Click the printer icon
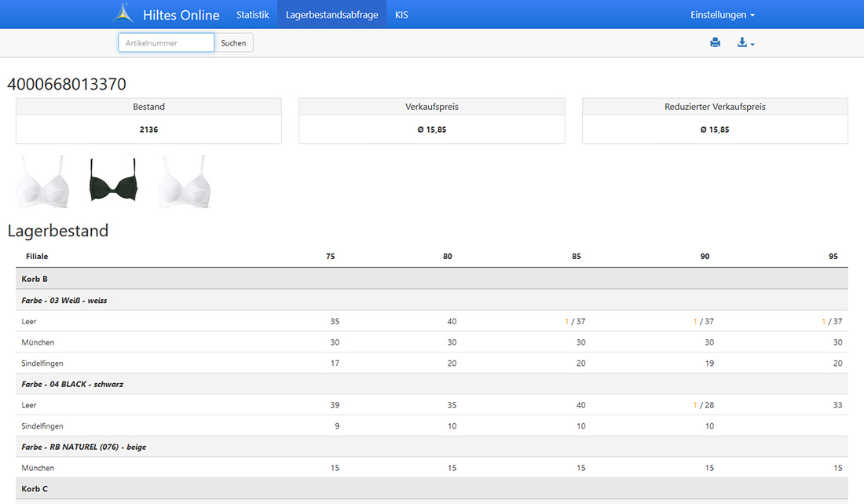The height and width of the screenshot is (504, 864). (715, 43)
